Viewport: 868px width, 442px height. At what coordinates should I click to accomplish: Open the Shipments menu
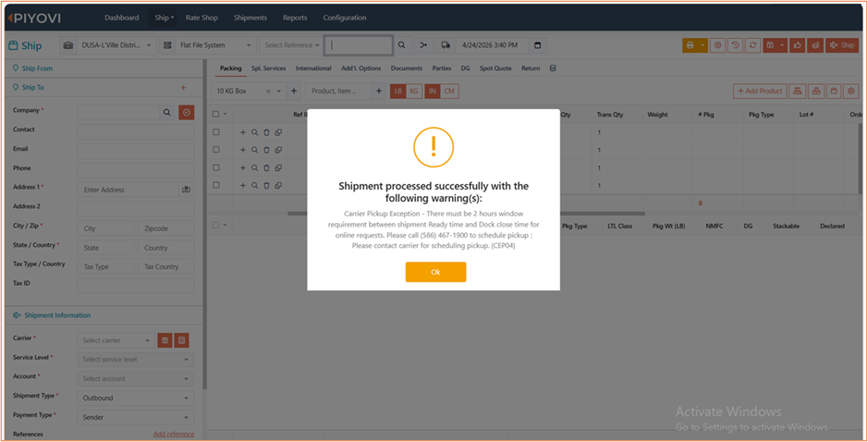pos(251,18)
